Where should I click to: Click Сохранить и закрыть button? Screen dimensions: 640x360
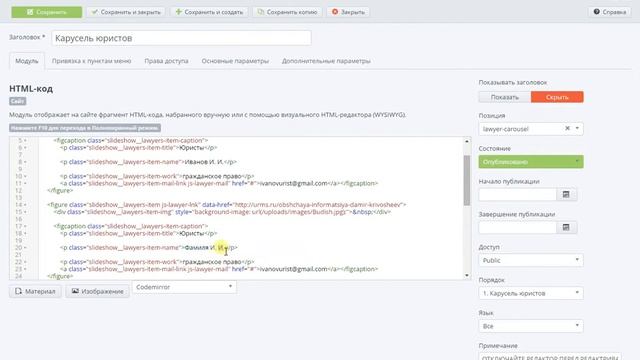(x=126, y=12)
